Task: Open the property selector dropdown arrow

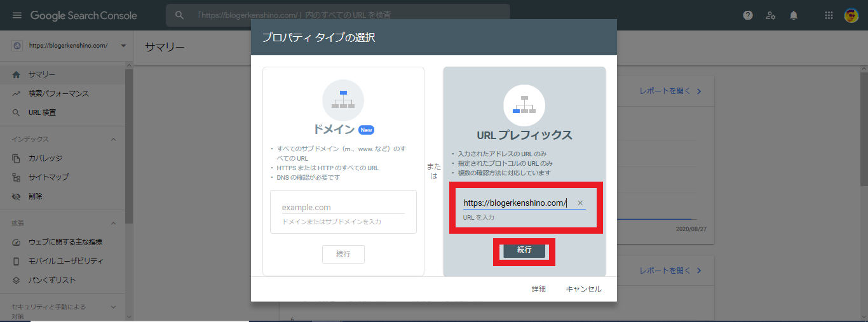Action: 123,46
